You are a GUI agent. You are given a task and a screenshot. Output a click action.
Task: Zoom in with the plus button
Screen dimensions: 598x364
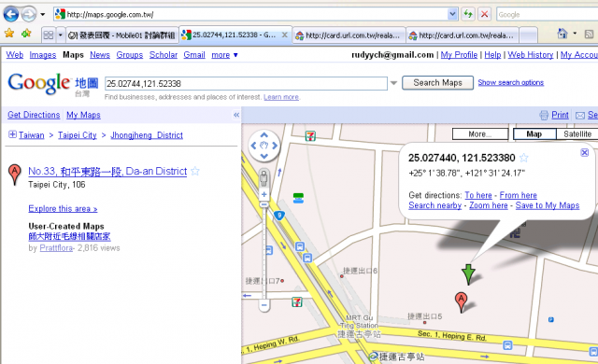point(263,194)
